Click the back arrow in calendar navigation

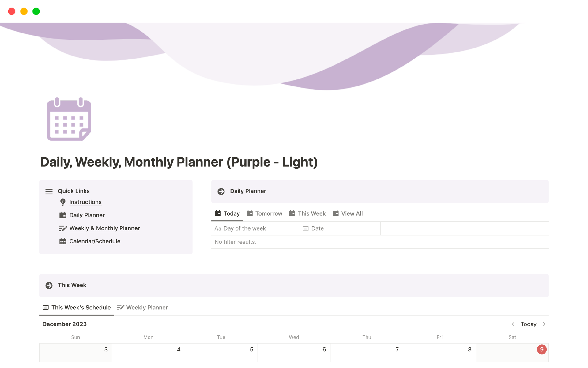(x=514, y=324)
